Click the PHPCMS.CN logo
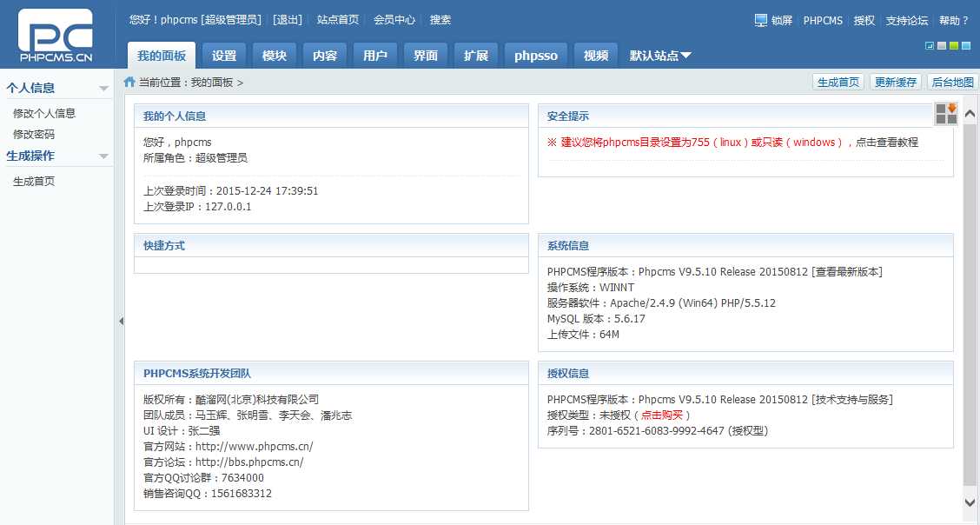This screenshot has width=980, height=525. (x=56, y=35)
